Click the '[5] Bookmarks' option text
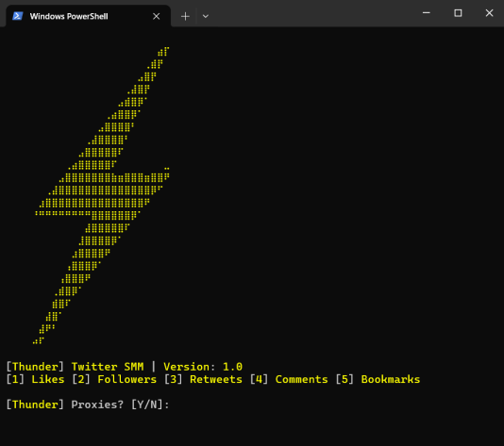The height and width of the screenshot is (446, 504). (378, 380)
